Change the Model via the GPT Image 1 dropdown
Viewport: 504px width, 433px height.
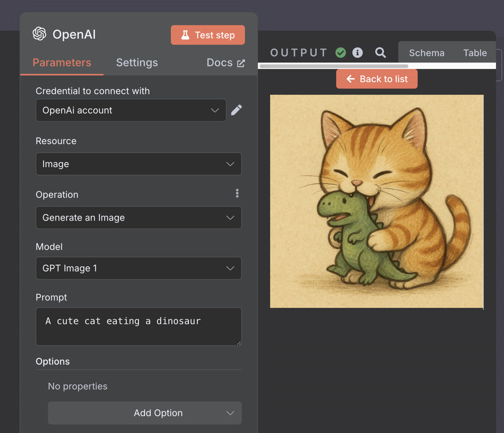click(x=139, y=268)
